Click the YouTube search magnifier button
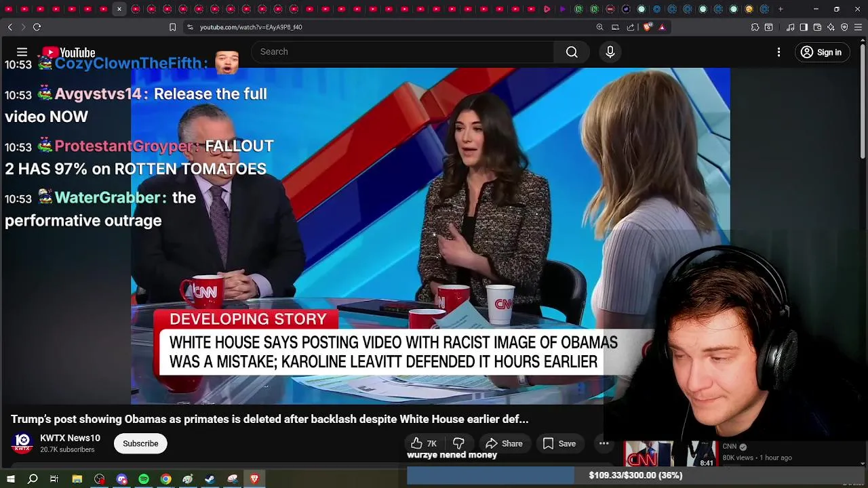This screenshot has width=868, height=488. tap(572, 52)
